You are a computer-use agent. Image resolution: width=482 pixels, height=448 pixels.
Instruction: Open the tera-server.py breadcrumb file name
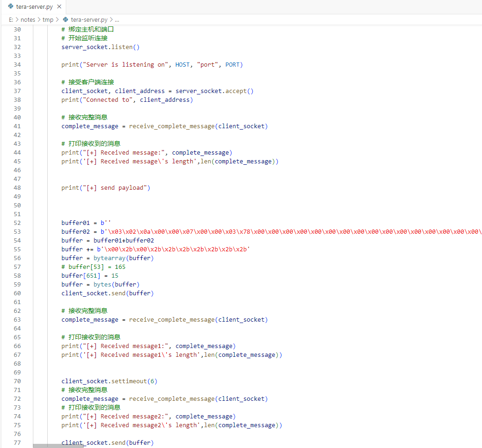[89, 20]
